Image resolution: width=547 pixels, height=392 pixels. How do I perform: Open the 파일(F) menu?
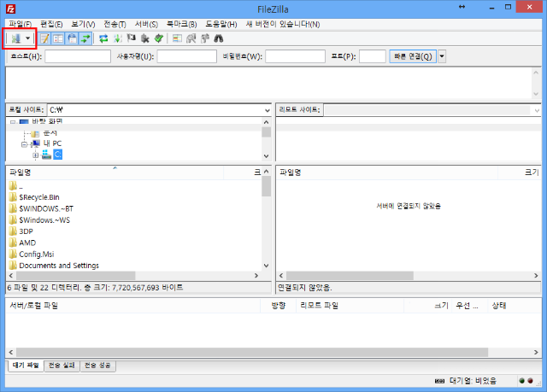(x=21, y=24)
